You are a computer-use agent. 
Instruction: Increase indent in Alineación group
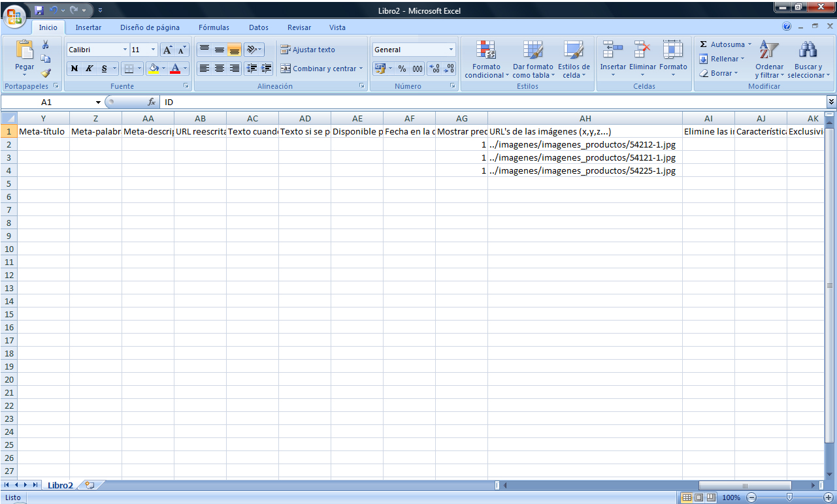point(266,69)
